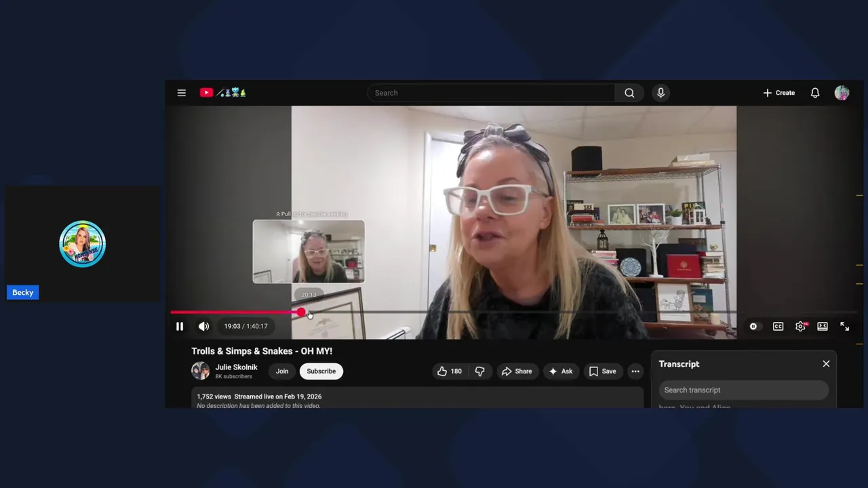The height and width of the screenshot is (488, 868).
Task: Click the red progress bar scrubber
Action: click(x=301, y=312)
